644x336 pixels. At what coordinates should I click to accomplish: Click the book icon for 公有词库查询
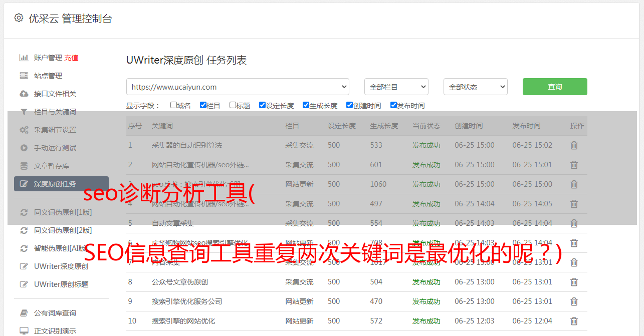[24, 313]
